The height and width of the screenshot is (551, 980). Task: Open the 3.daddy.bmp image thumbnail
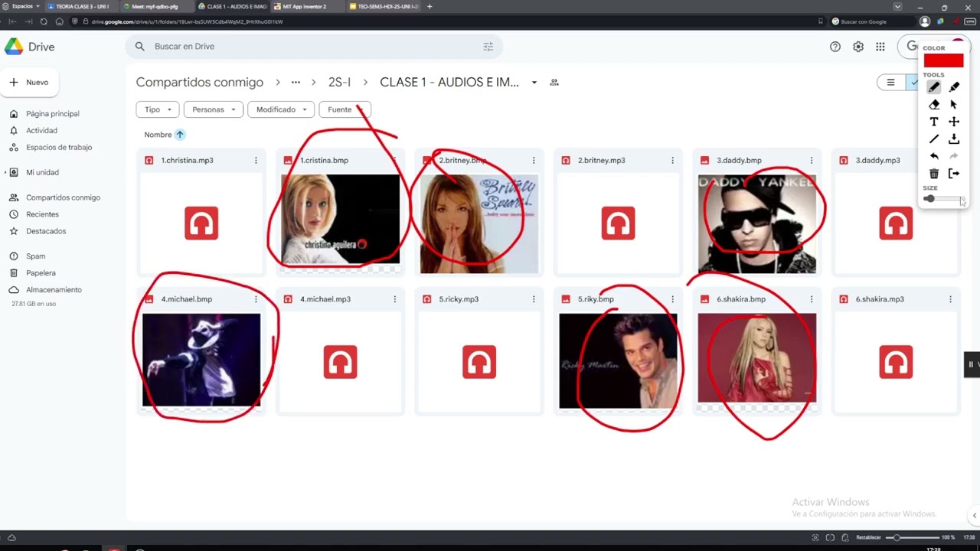[x=756, y=223]
